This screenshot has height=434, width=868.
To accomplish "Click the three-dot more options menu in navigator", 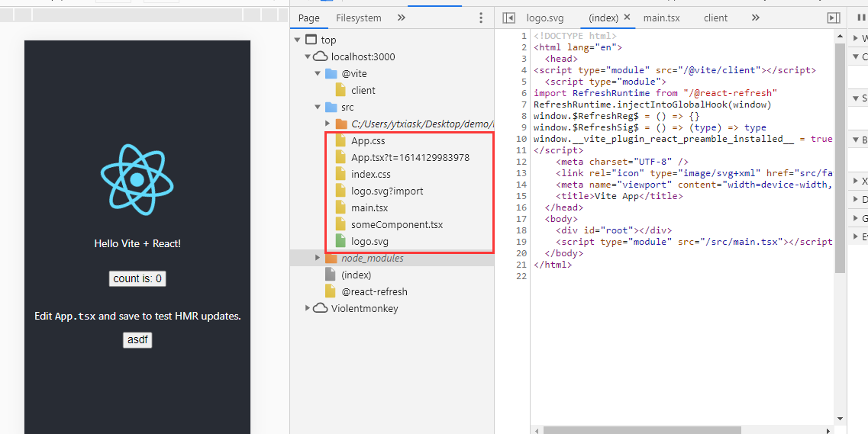I will [x=480, y=18].
